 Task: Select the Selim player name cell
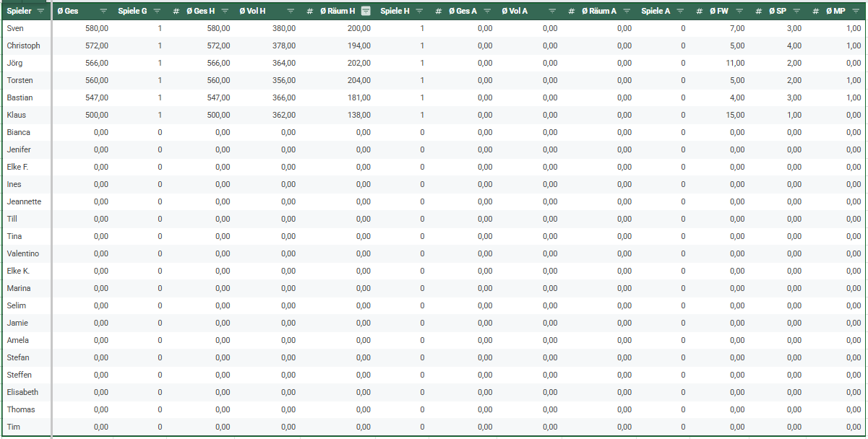tap(25, 305)
